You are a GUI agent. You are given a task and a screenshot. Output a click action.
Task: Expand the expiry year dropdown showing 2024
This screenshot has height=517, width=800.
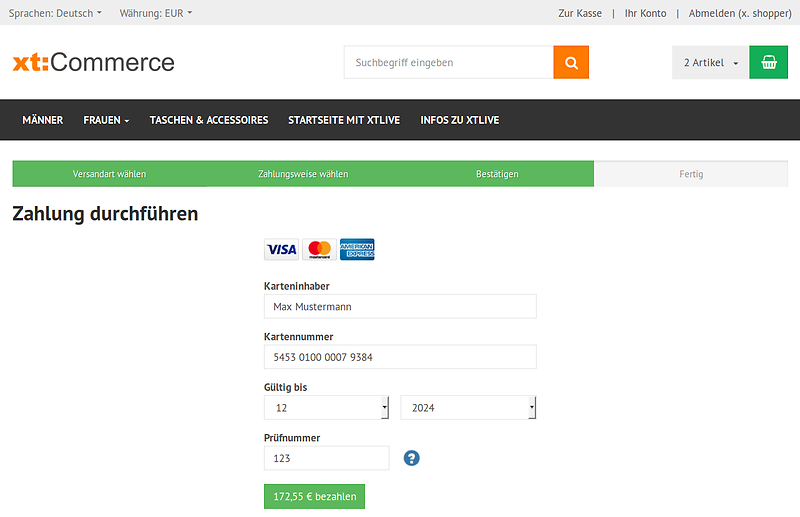pos(468,408)
